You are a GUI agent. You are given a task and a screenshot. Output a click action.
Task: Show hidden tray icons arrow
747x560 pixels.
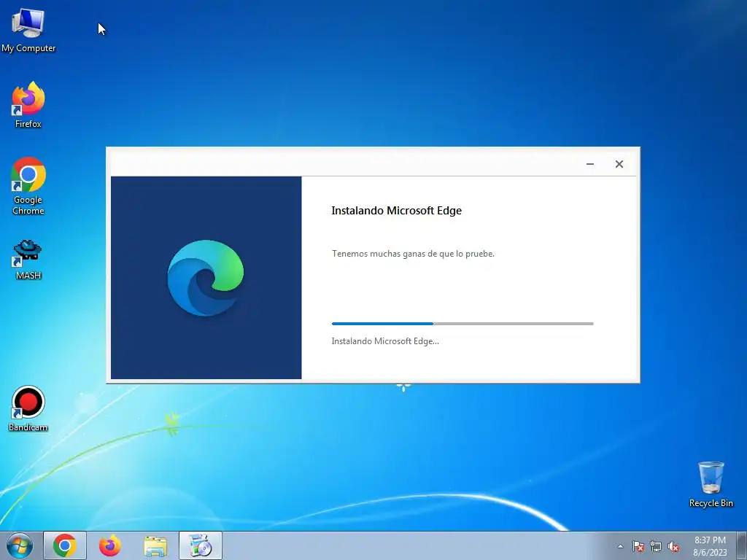pos(620,546)
